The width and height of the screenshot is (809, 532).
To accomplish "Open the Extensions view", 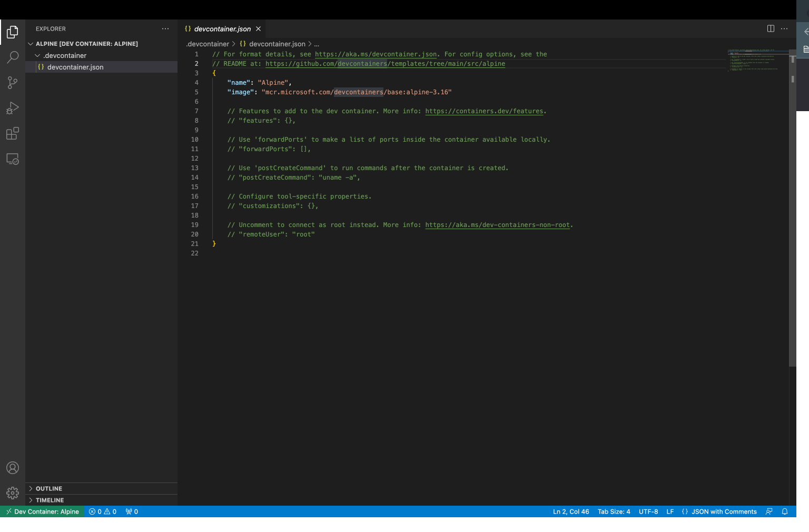I will point(13,133).
